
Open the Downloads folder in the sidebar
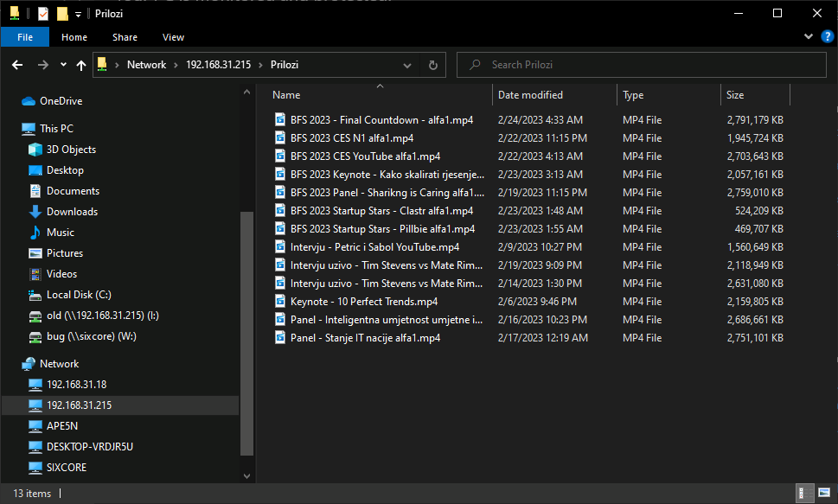pyautogui.click(x=72, y=212)
